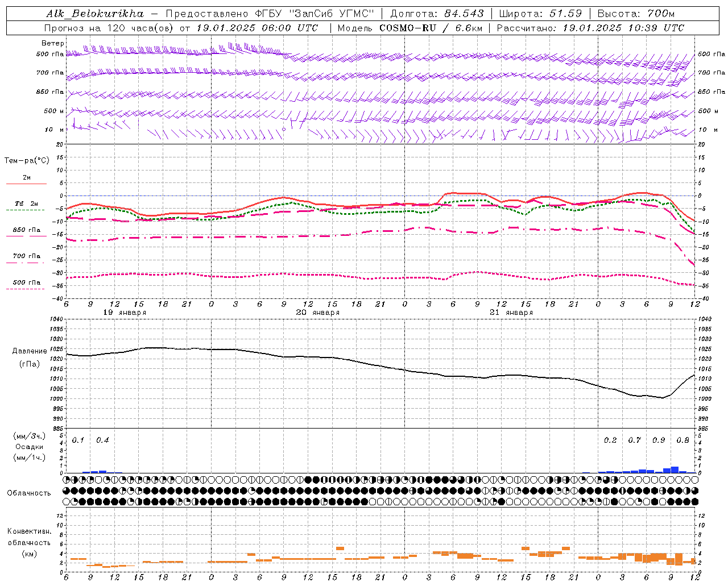Click the Осадки precipitation label

point(30,447)
